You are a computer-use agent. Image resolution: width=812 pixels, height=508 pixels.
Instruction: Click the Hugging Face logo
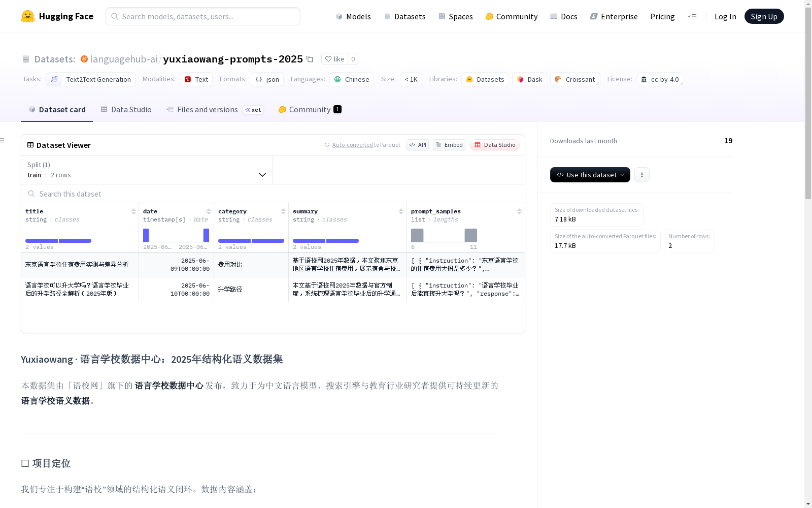57,16
